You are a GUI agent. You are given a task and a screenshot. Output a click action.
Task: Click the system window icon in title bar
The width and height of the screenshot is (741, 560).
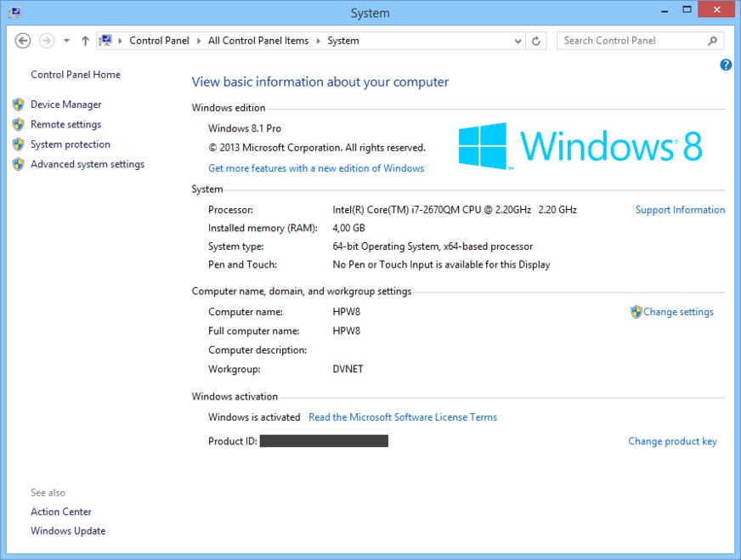15,13
